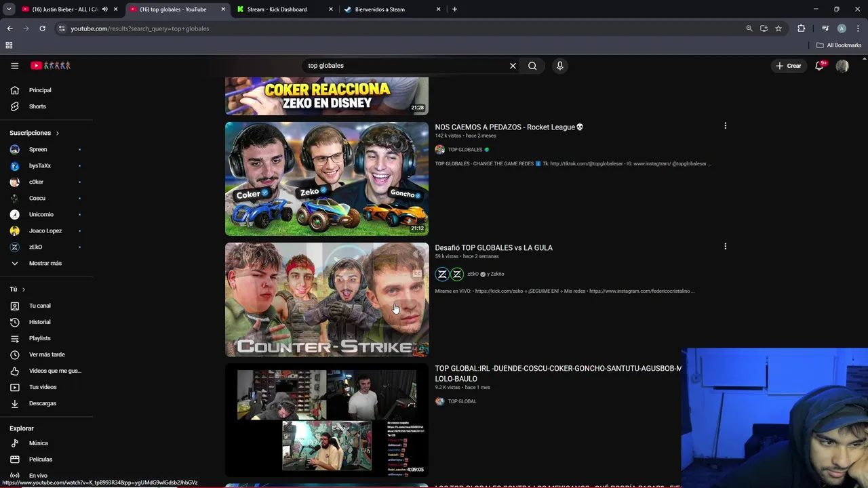Start voice search with microphone icon

[559, 66]
